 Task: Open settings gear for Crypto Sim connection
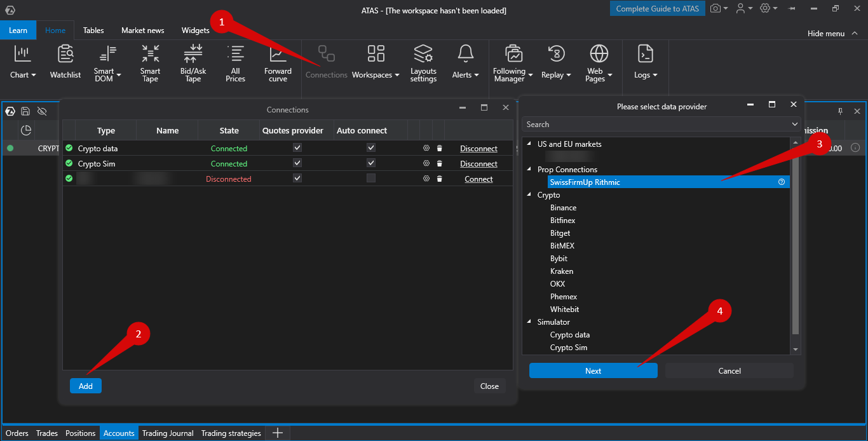[x=426, y=163]
